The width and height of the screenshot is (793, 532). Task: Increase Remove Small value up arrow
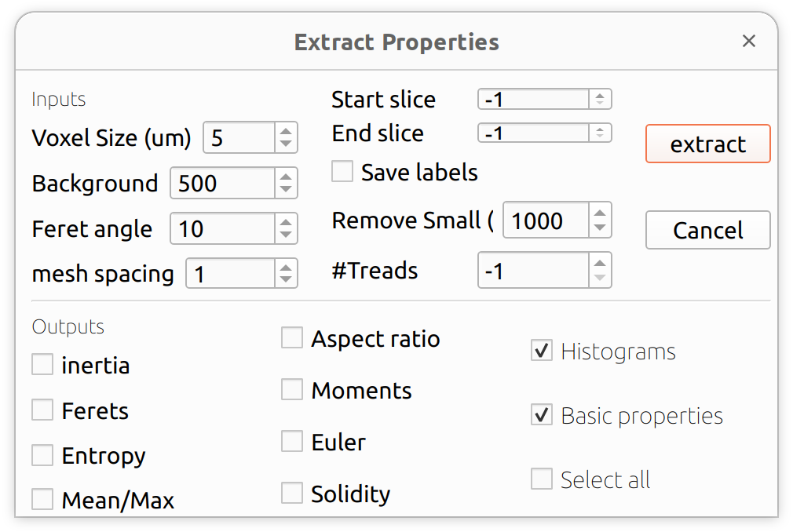pos(600,213)
